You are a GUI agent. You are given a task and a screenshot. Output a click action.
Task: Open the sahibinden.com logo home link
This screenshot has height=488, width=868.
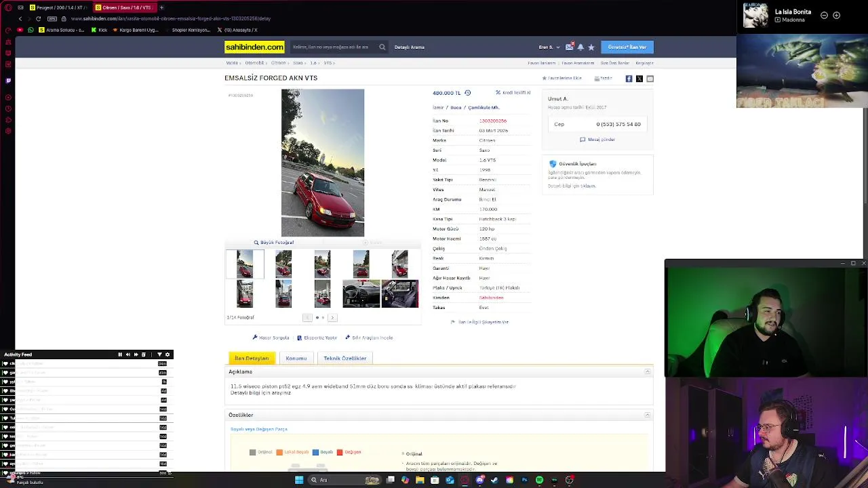tap(254, 47)
